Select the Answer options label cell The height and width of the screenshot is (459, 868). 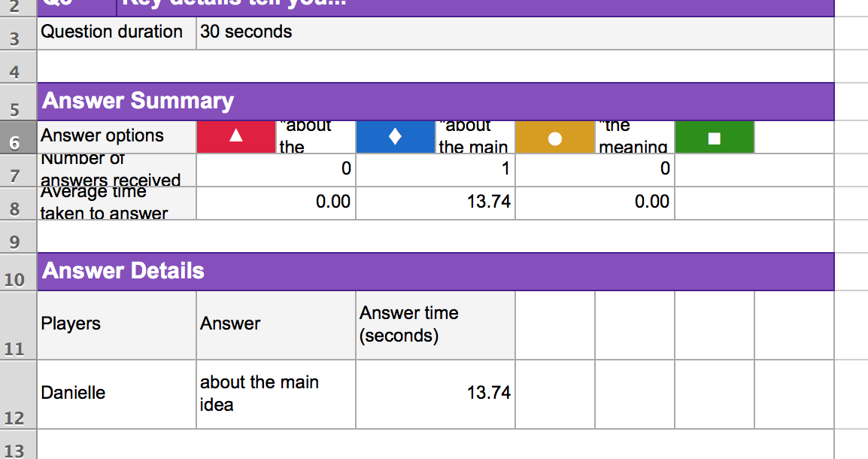(117, 136)
